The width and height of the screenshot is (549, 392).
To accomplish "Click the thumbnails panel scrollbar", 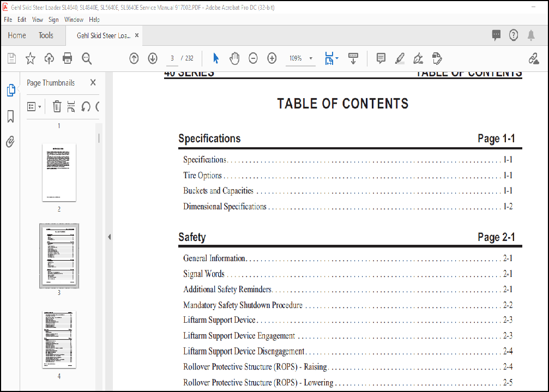I will pos(99,138).
